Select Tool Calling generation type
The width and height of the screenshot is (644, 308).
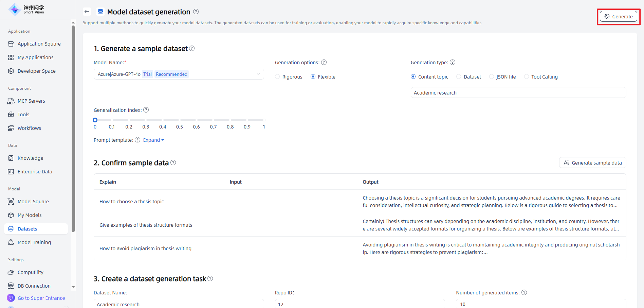point(527,77)
